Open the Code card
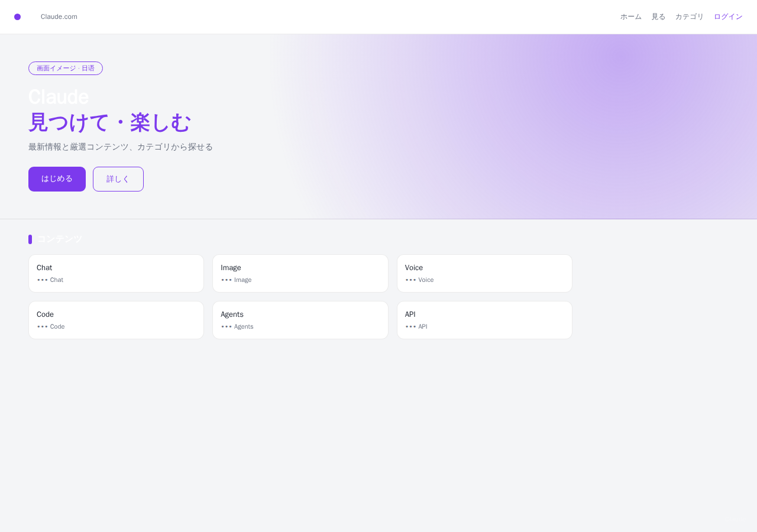This screenshot has height=532, width=757. click(117, 320)
